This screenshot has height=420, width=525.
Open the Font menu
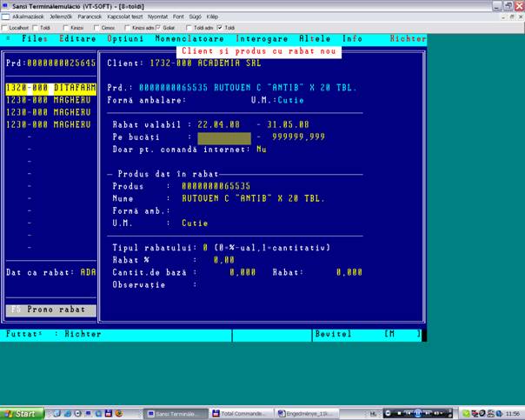(x=178, y=17)
